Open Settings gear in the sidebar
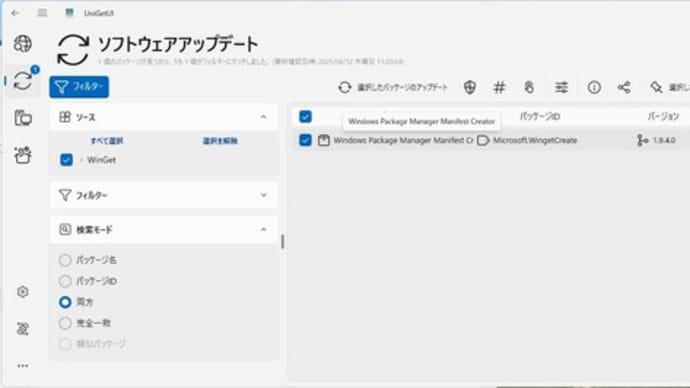 [x=23, y=292]
